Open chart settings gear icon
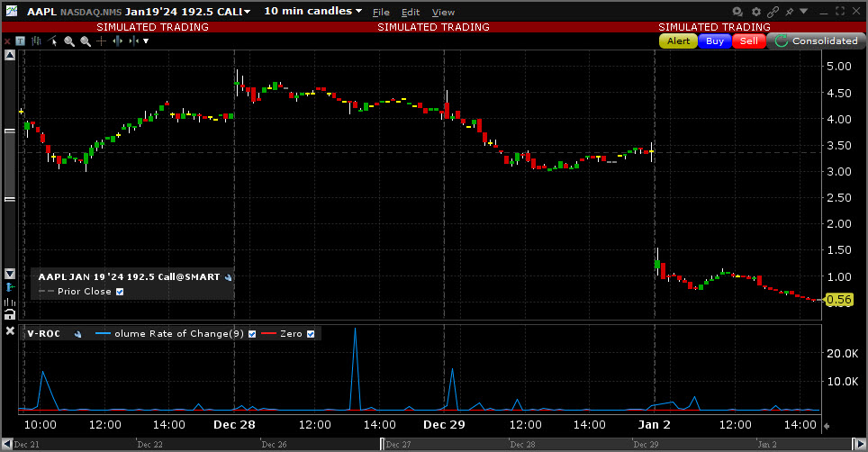Viewport: 868px width, 452px height. point(756,12)
